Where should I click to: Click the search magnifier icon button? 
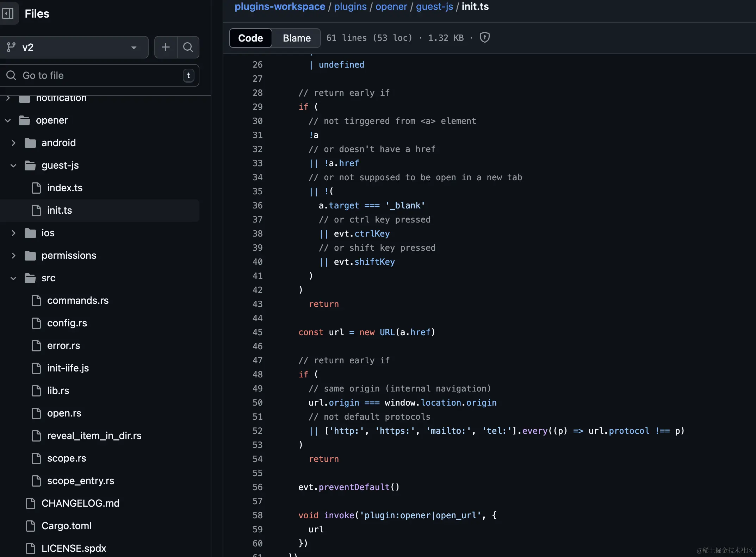click(188, 47)
